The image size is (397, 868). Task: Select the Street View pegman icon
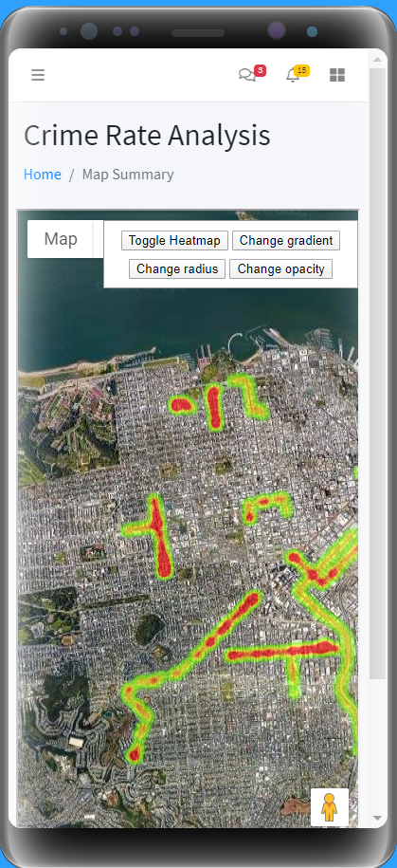click(330, 807)
